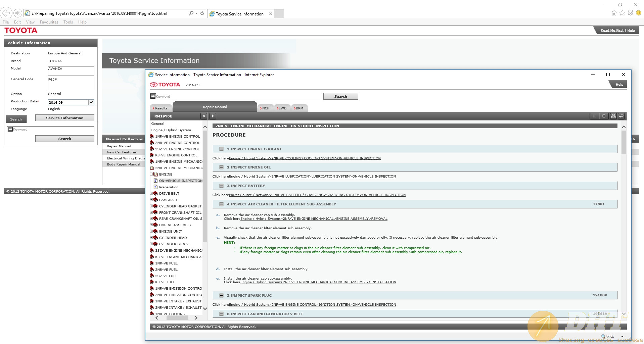Collapse section 1.INSPECT ENGINE COOLANT
This screenshot has width=644, height=344.
pyautogui.click(x=221, y=149)
